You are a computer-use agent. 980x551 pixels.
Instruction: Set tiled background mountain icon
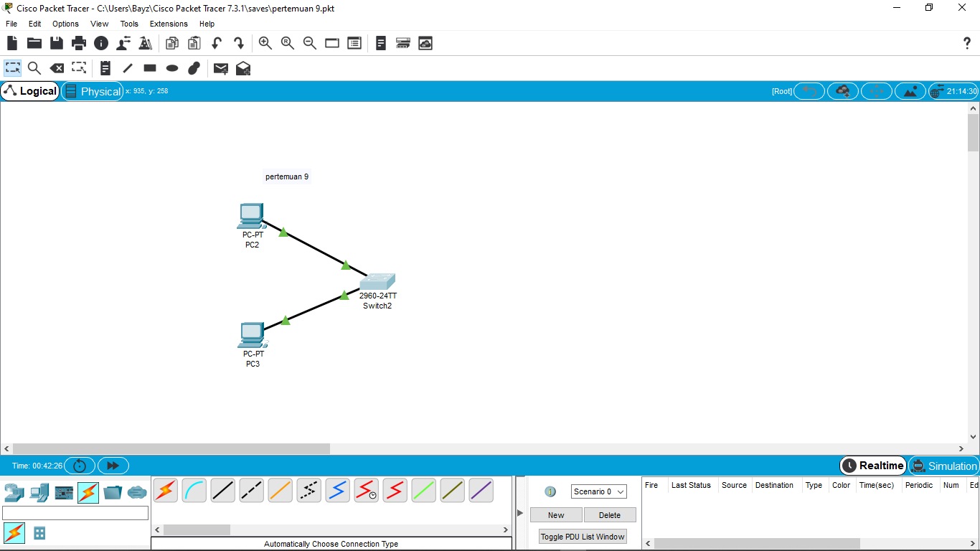(x=910, y=91)
